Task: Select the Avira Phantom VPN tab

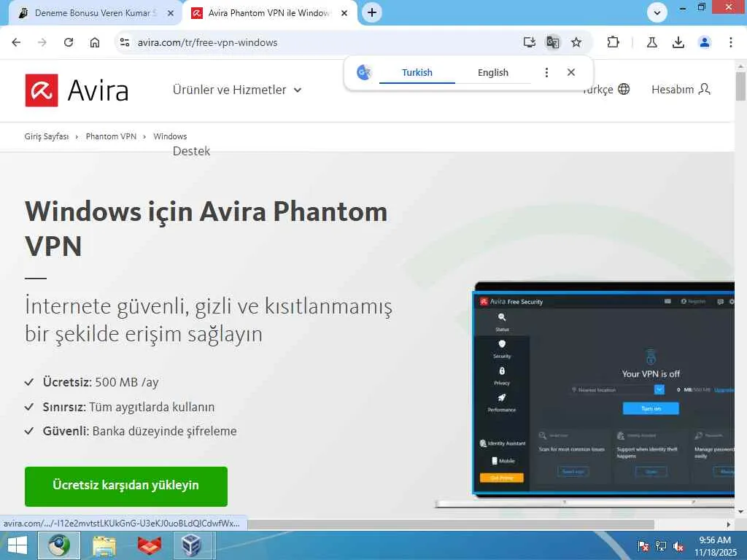Action: click(x=268, y=13)
